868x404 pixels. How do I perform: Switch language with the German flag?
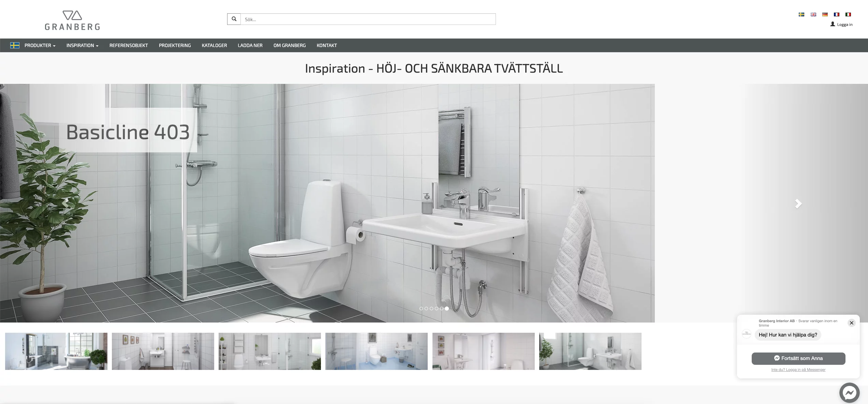825,14
